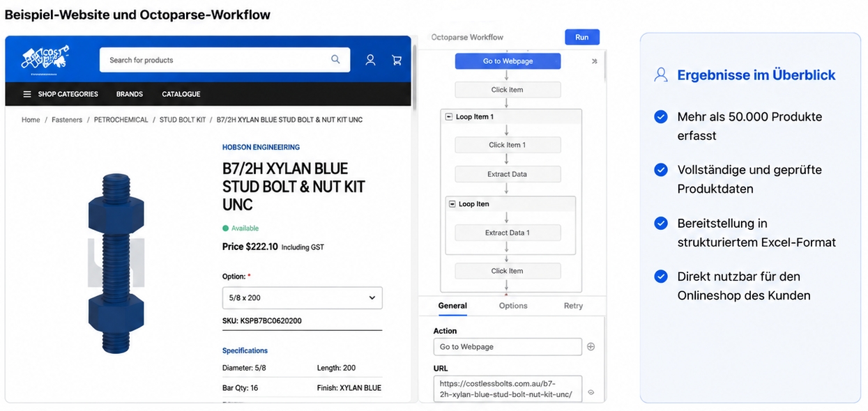Screen dimensions: 868x411
Task: Click the Action field Go to Webpage
Action: [508, 347]
